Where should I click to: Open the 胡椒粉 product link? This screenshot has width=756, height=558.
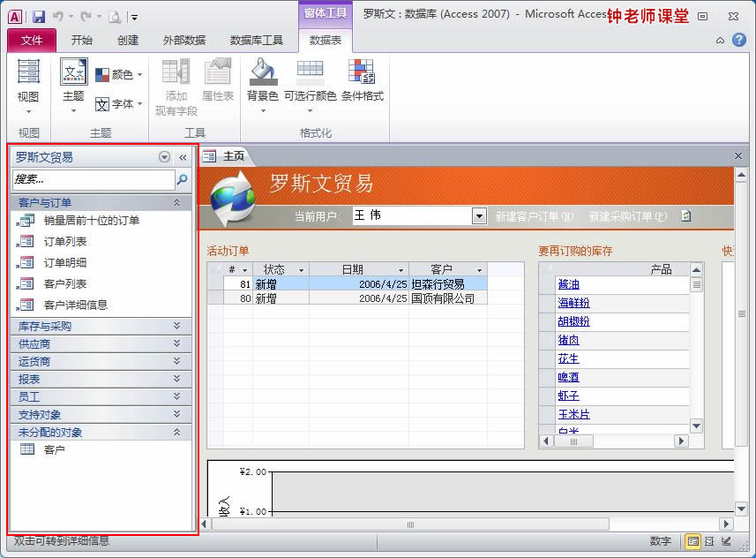573,321
